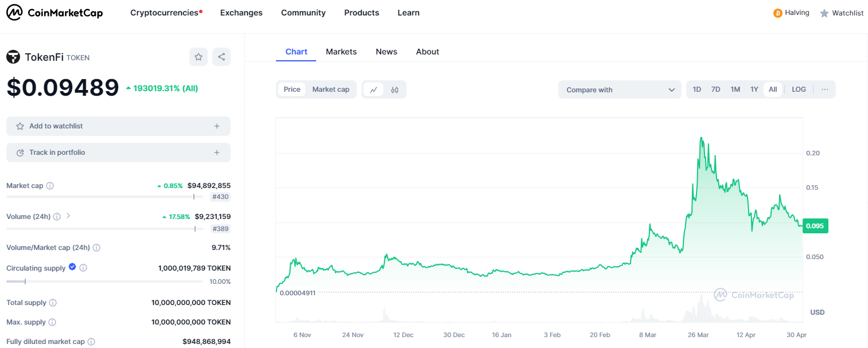The width and height of the screenshot is (868, 348).
Task: Open the Market cap info tooltip icon
Action: click(50, 186)
